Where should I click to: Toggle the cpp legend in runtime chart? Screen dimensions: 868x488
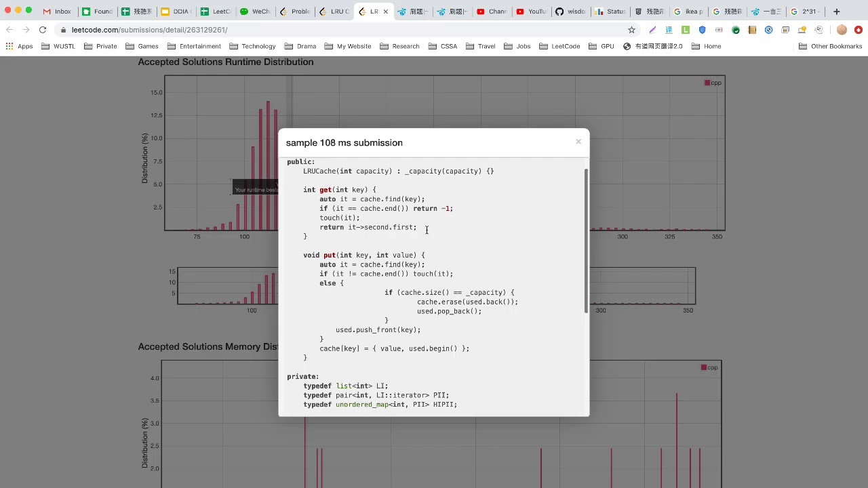(x=713, y=83)
